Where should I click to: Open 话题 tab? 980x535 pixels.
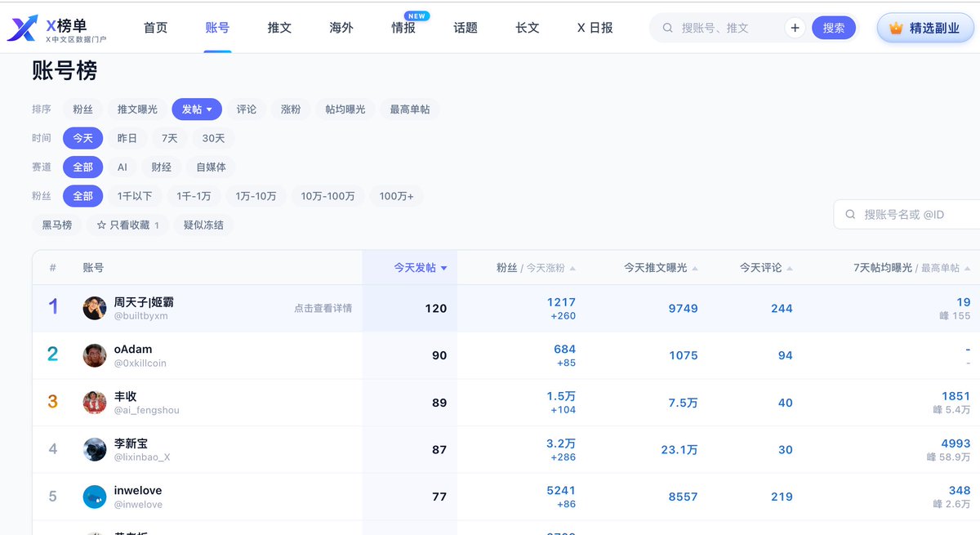pos(465,28)
